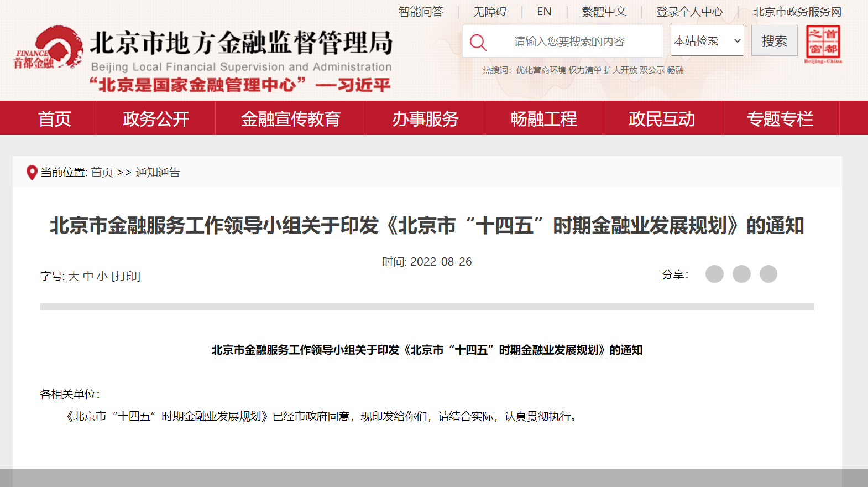This screenshot has width=868, height=487.
Task: Select 金融宣传教育 in the navigation bar
Action: coord(291,118)
